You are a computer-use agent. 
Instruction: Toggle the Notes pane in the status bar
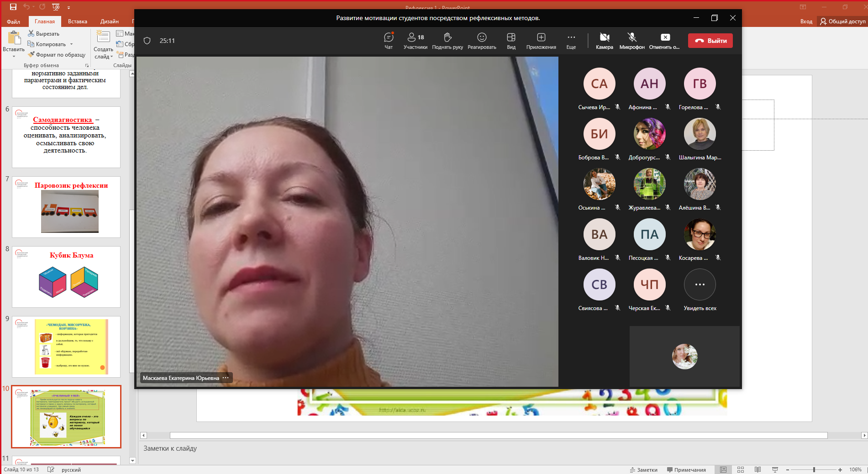coord(644,469)
